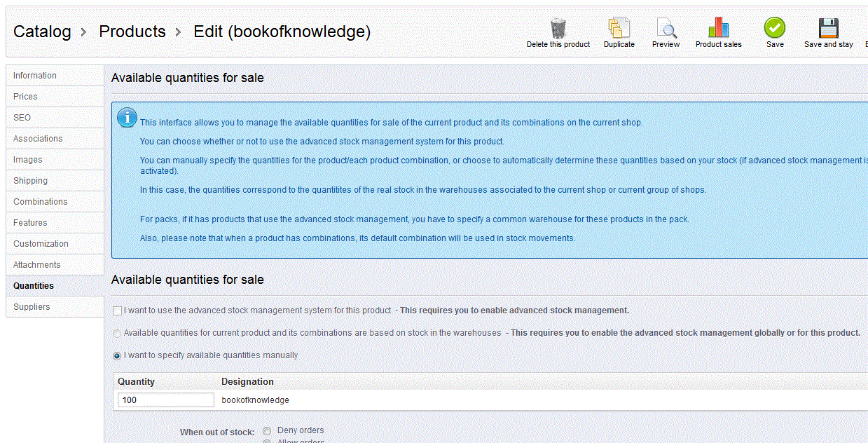Select specify available quantities manually

pos(116,355)
